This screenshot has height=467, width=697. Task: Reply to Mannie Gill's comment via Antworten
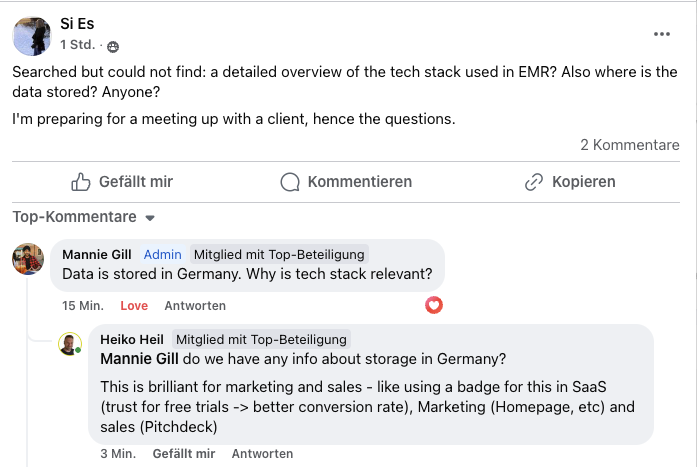point(195,305)
